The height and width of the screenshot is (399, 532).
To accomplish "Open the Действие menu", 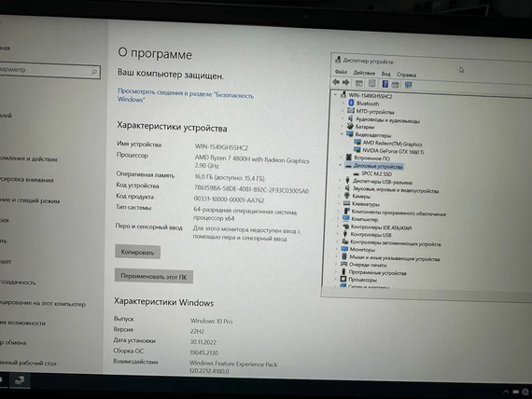I will 364,73.
